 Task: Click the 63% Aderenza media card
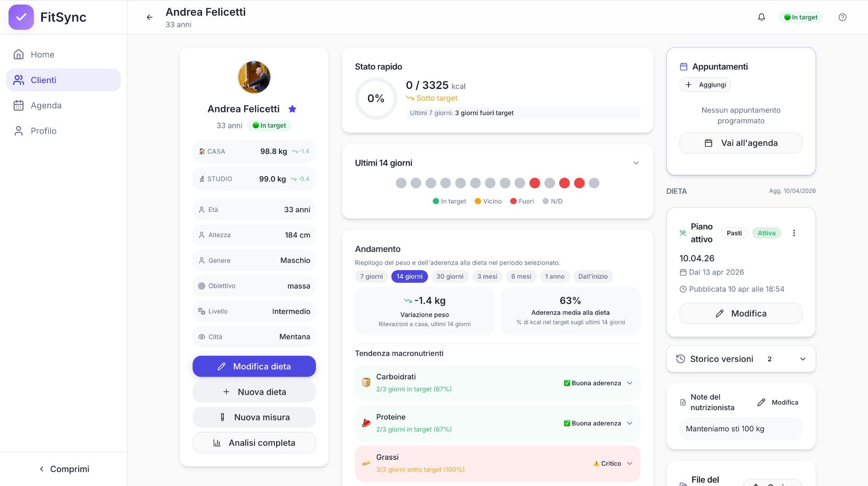click(571, 311)
